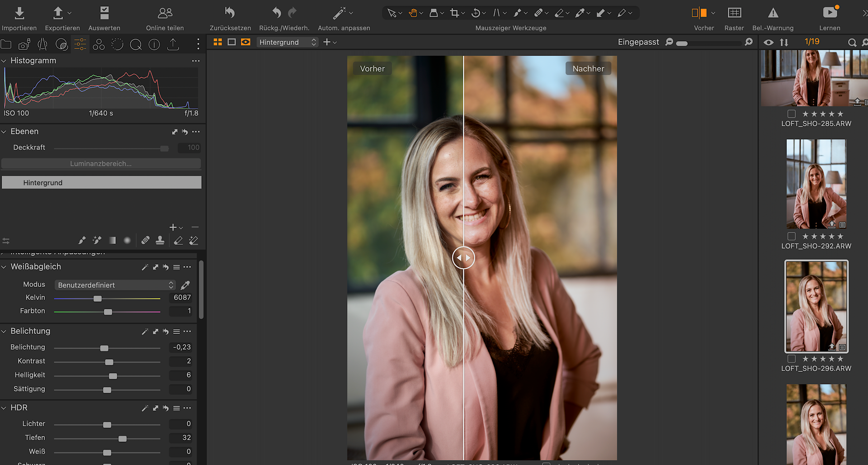The width and height of the screenshot is (868, 465).
Task: Click the Luminanzbereich... button
Action: click(101, 164)
